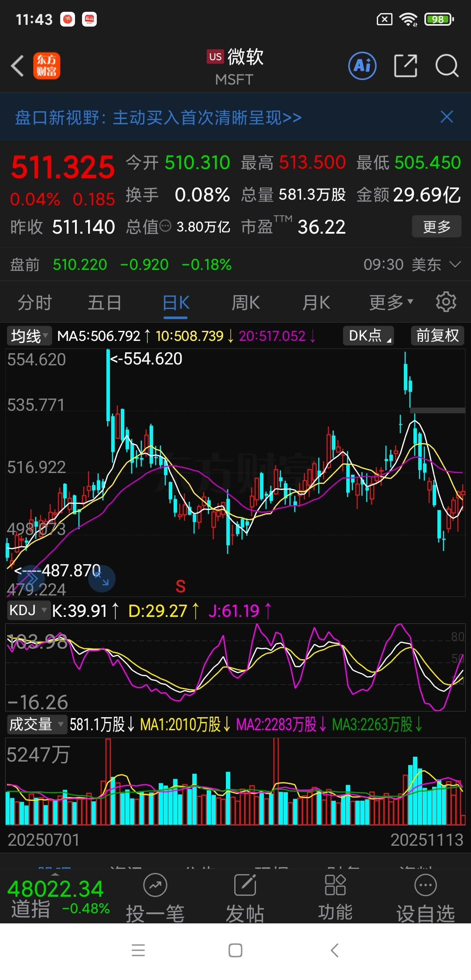This screenshot has width=471, height=980.
Task: Tap the current price 511.325
Action: (x=63, y=167)
